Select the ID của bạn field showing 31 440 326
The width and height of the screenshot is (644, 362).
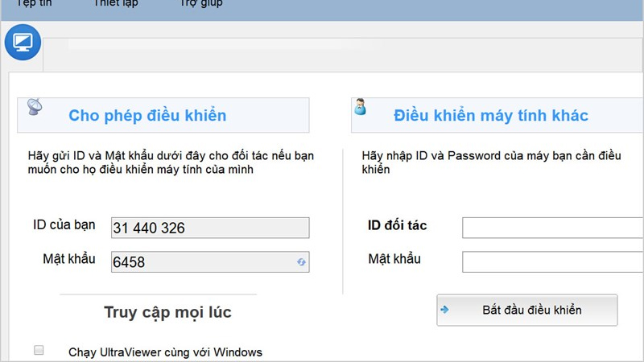209,228
